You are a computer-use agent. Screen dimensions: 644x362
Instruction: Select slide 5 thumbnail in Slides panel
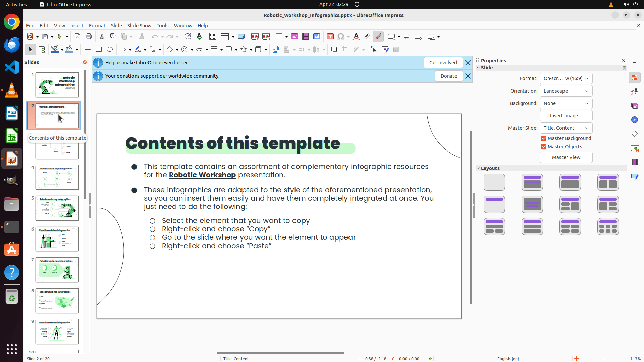(x=57, y=208)
